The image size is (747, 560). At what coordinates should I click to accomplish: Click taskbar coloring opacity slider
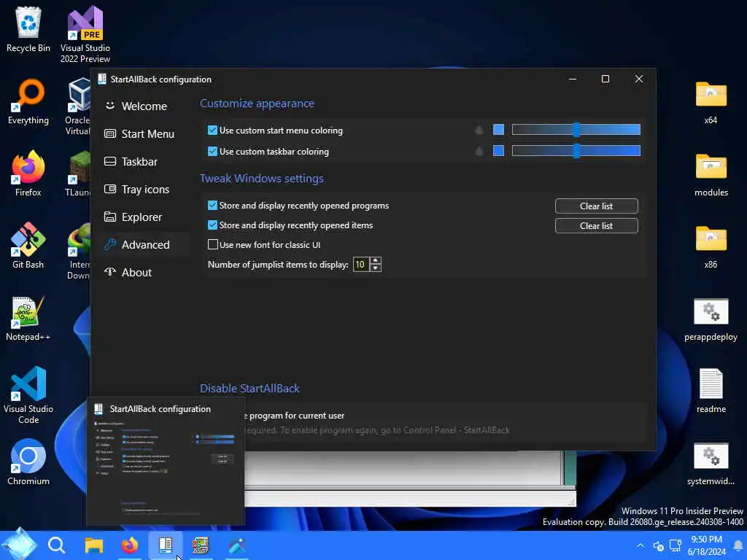coord(576,151)
